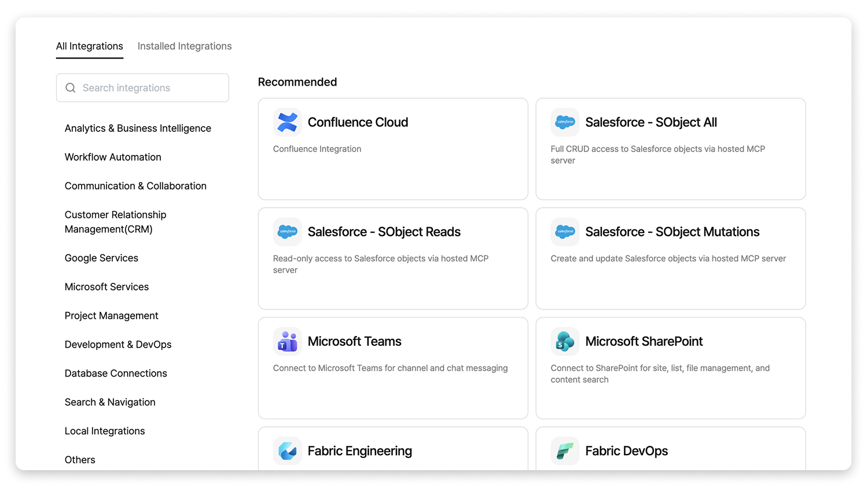Choose the Others category
The width and height of the screenshot is (868, 491).
tap(80, 460)
